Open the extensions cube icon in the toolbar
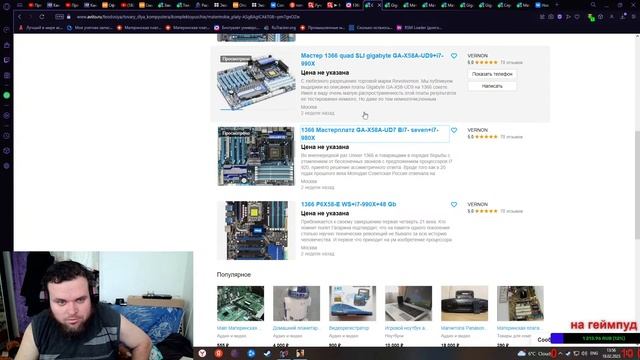Viewport: 640px width, 360px height. [x=601, y=17]
